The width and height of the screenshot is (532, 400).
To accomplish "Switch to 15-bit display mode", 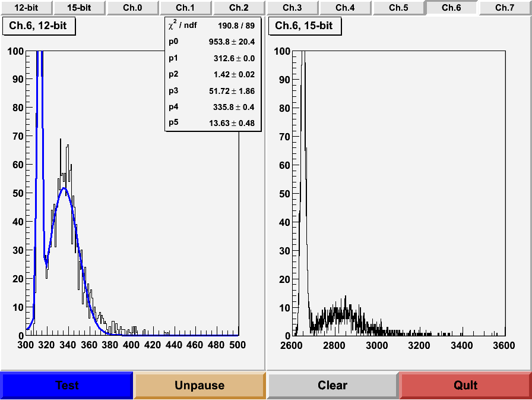I will click(79, 8).
